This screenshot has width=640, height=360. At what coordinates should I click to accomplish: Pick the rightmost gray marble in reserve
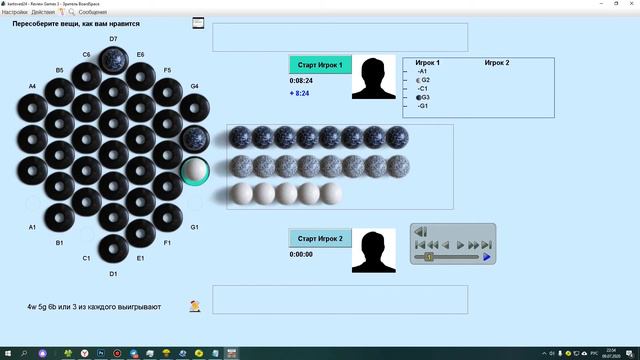click(398, 166)
